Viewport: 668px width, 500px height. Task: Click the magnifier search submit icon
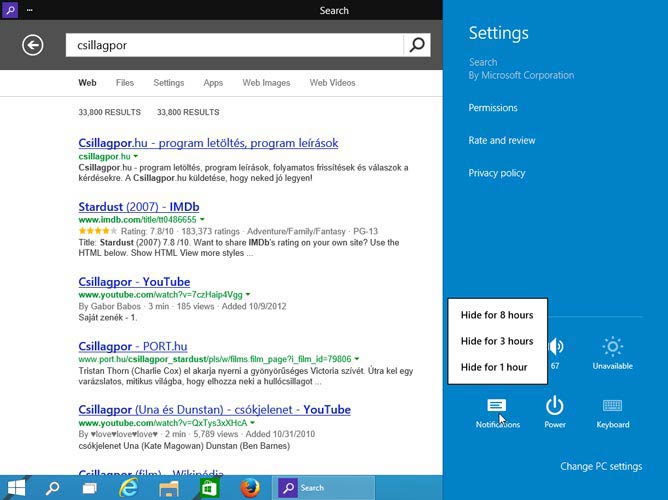(x=417, y=45)
